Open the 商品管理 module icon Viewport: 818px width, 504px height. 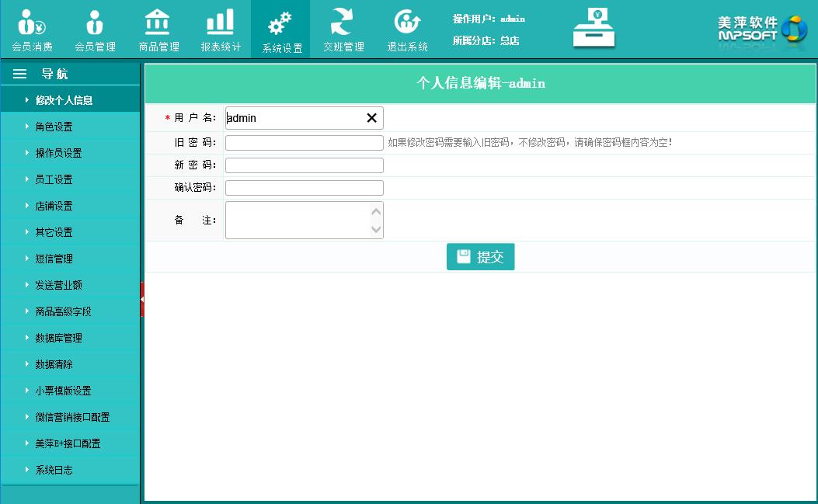click(x=158, y=22)
